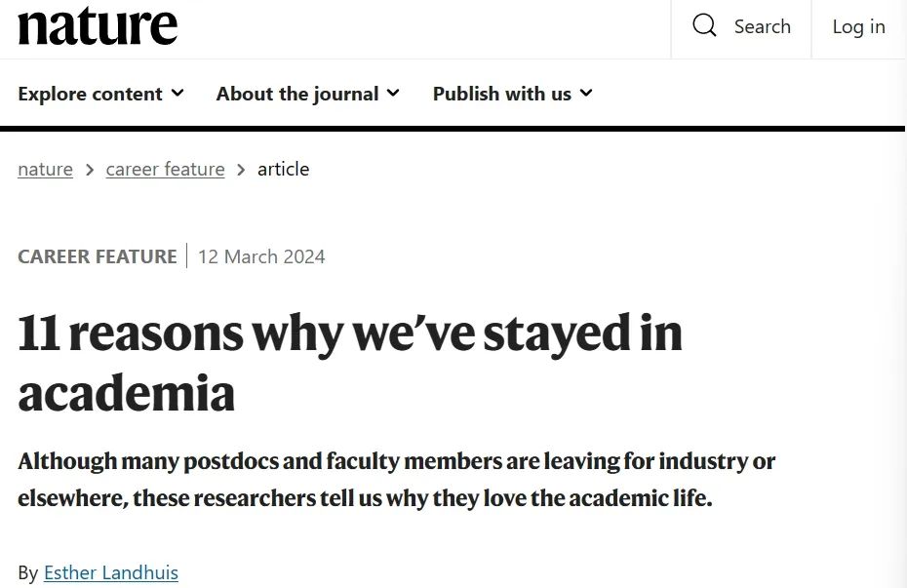
Task: Click the 12 March 2024 date
Action: click(261, 256)
